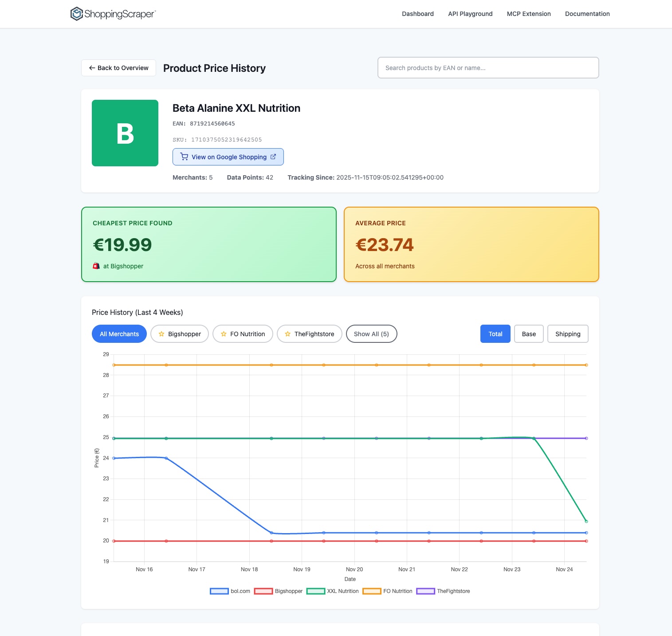Click the Beta Alanine XXL Nutrition title
Viewport: 672px width, 636px height.
(x=236, y=108)
